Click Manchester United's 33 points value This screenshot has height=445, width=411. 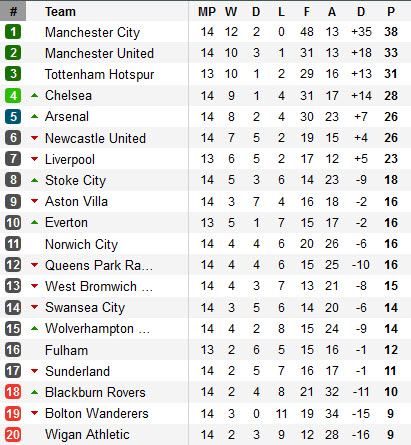(391, 53)
